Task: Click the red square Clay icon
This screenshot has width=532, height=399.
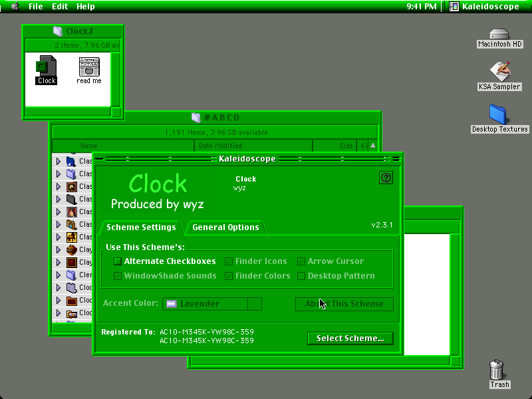Action: coord(71,262)
